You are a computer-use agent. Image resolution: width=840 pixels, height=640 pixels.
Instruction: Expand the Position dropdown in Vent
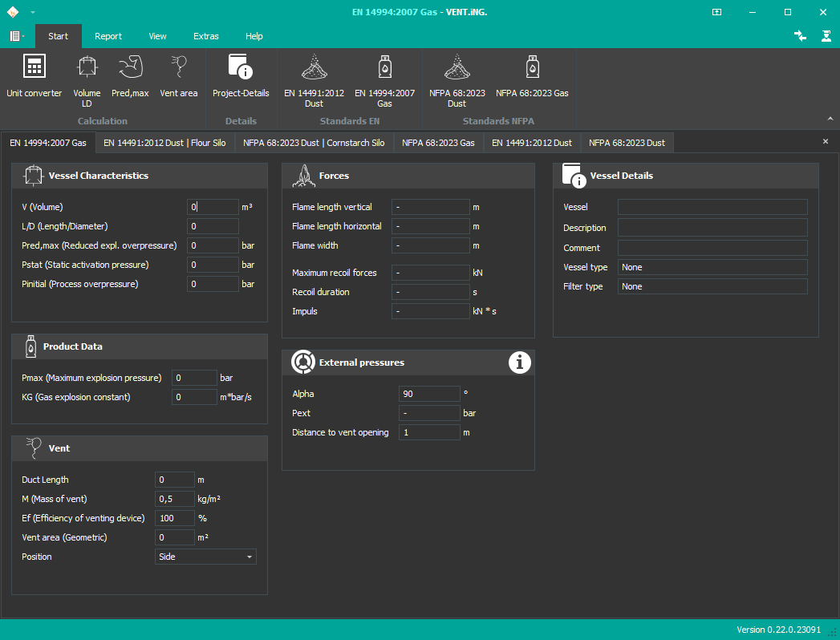[x=250, y=557]
